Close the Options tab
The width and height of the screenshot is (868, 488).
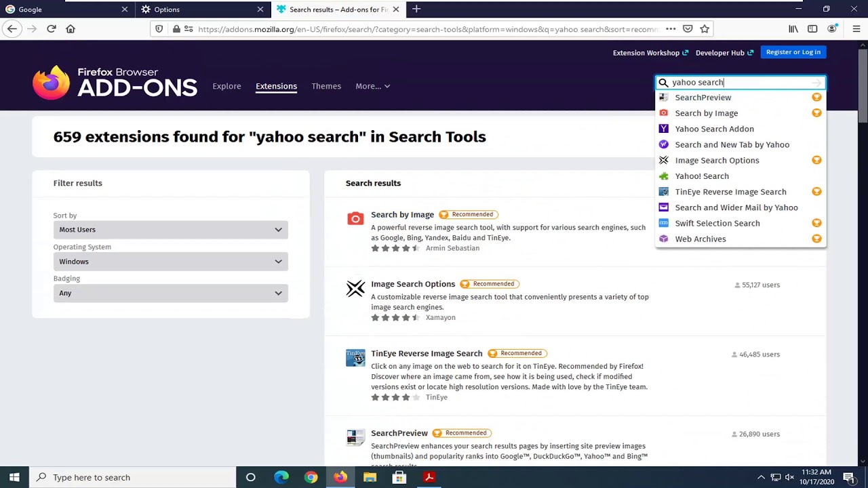tap(260, 9)
